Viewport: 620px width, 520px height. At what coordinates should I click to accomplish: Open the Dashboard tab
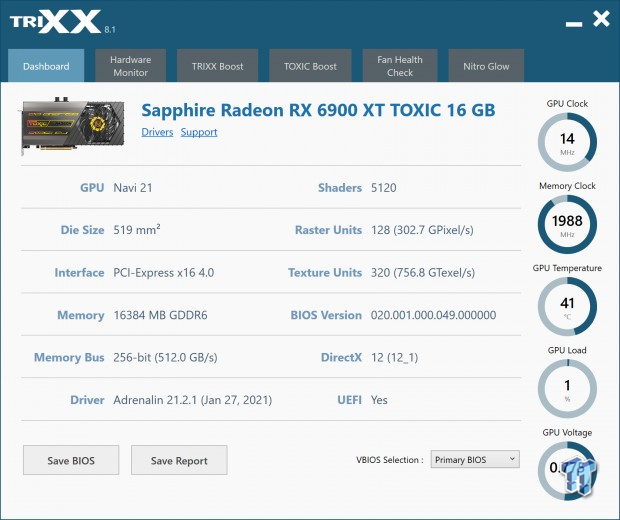tap(46, 66)
